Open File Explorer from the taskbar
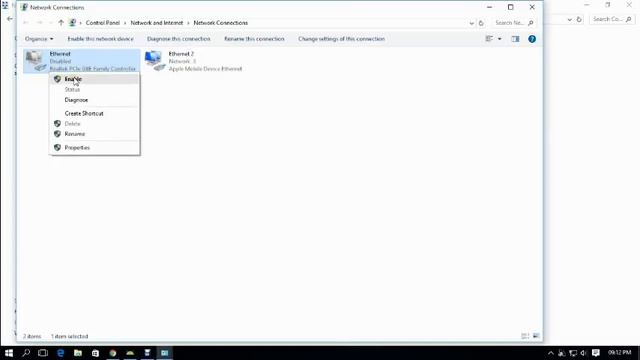640x360 pixels. [78, 353]
